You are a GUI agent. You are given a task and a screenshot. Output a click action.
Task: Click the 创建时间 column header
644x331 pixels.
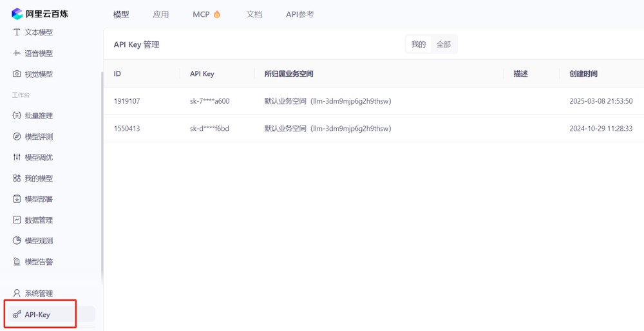coord(583,74)
